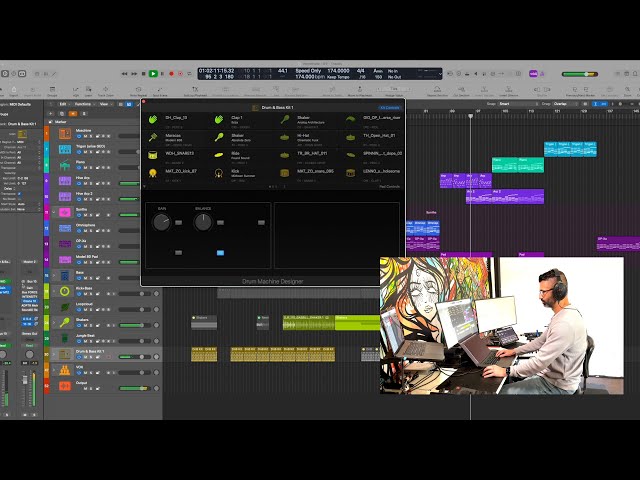Click the Stop transport button

(x=143, y=74)
